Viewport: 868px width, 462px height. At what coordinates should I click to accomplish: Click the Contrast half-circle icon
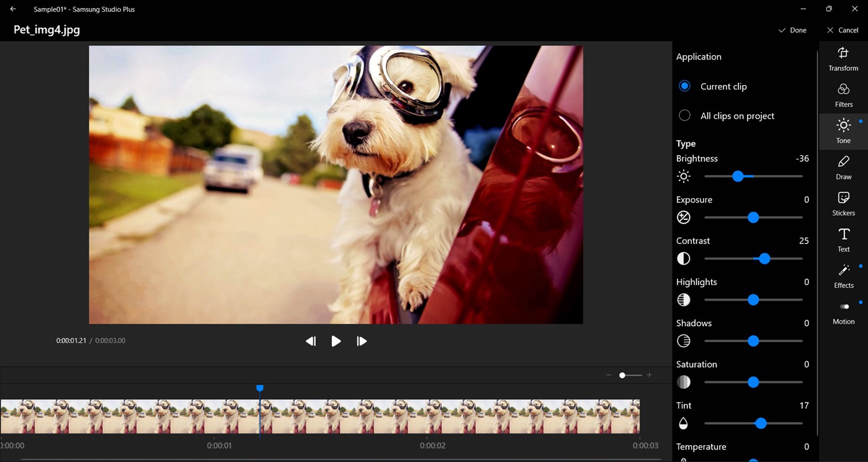[x=684, y=258]
